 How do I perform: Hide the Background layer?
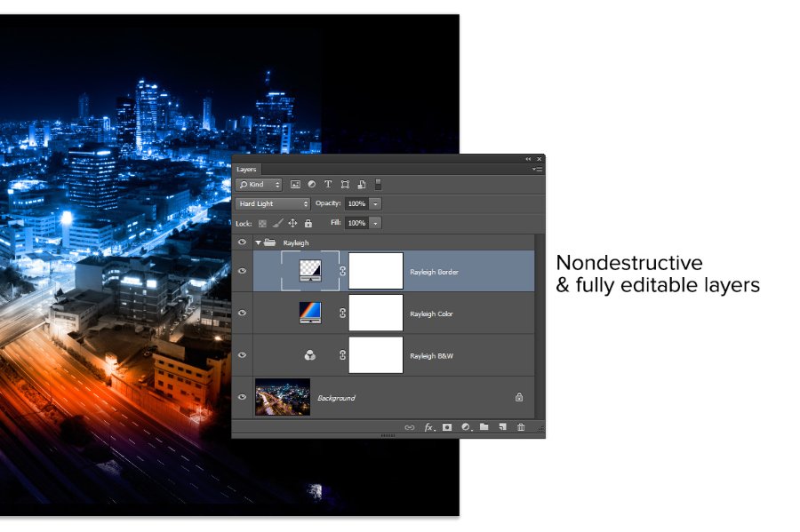pyautogui.click(x=243, y=397)
